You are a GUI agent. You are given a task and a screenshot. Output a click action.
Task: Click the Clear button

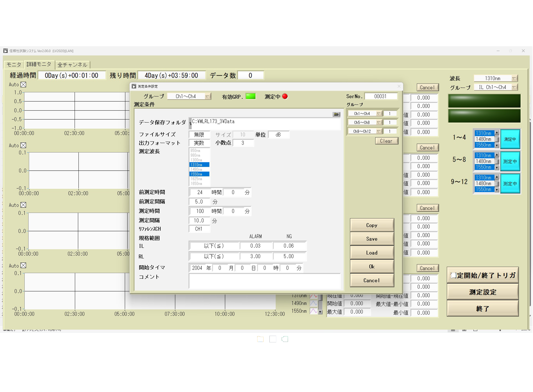point(387,141)
